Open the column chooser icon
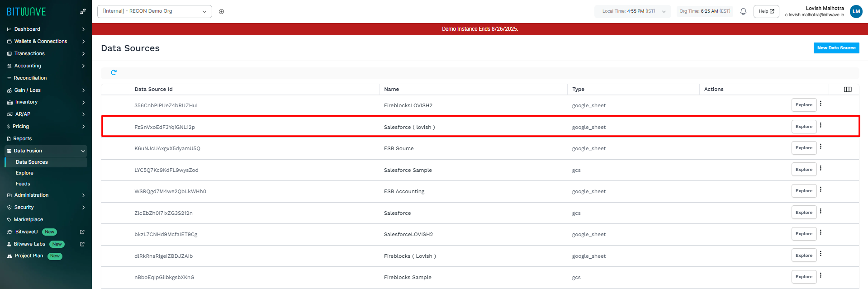This screenshot has height=289, width=868. [x=848, y=90]
